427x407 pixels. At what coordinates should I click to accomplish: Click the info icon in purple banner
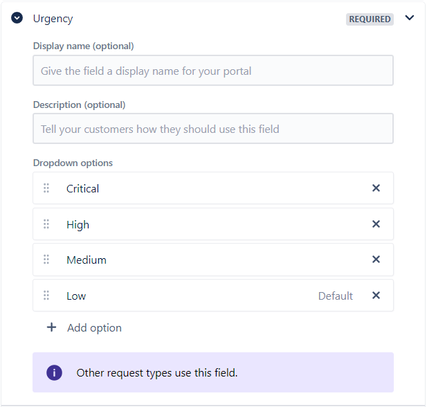click(54, 372)
